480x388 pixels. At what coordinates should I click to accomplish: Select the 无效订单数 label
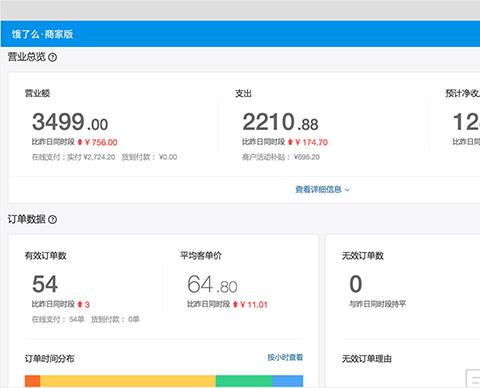click(363, 256)
